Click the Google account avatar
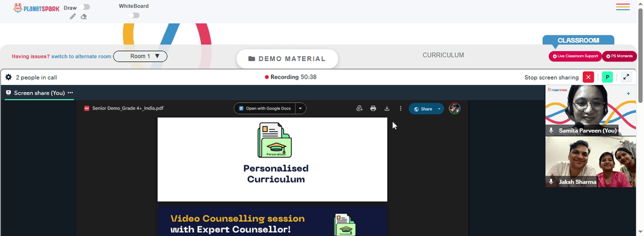This screenshot has height=236, width=644. [x=454, y=109]
